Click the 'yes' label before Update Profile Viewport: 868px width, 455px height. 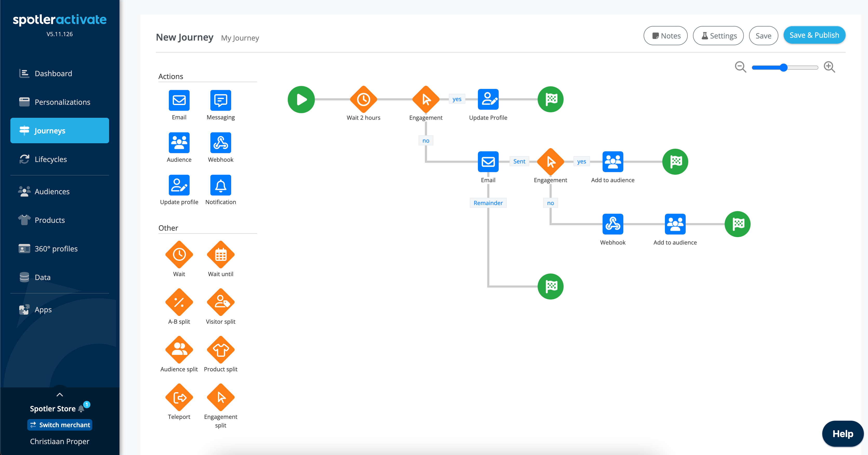click(457, 99)
